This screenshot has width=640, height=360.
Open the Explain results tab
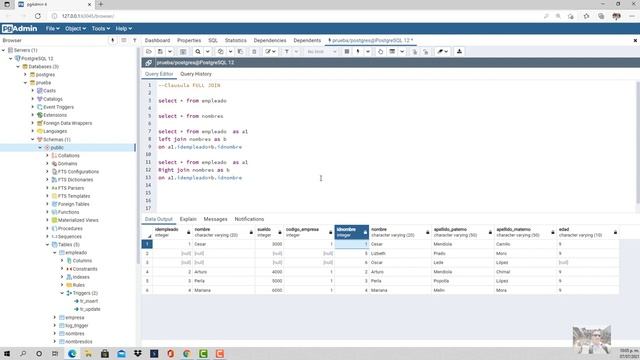[x=188, y=219]
